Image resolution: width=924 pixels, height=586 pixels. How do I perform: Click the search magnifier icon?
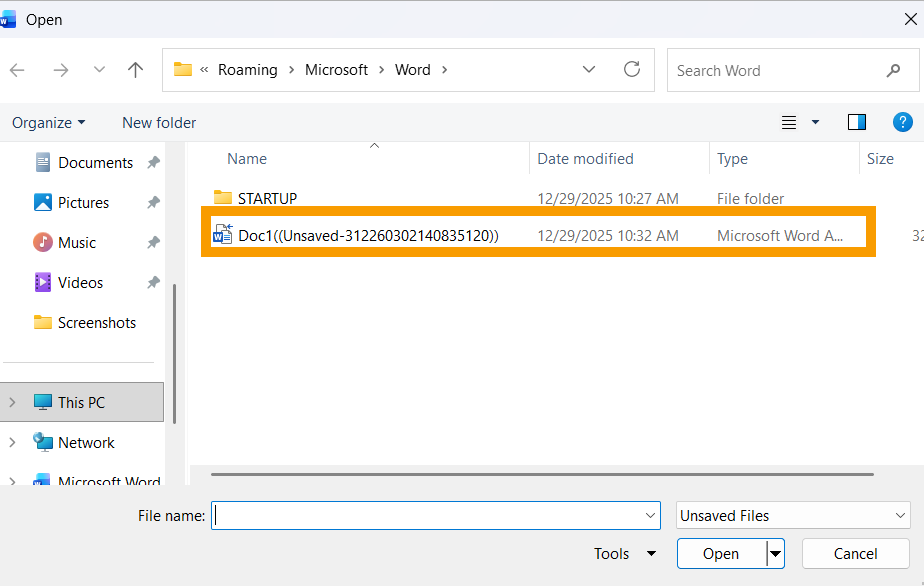point(893,71)
